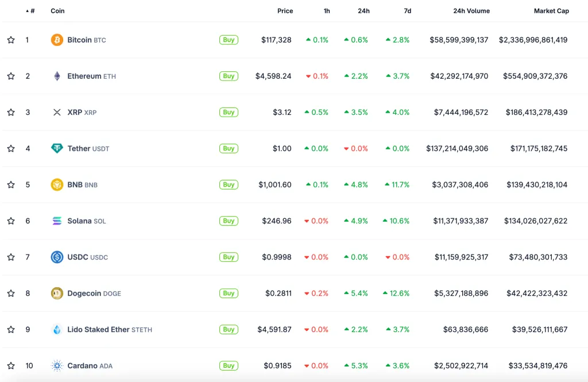Viewport: 588px width, 382px height.
Task: Toggle favorite star for Solana
Action: click(11, 221)
